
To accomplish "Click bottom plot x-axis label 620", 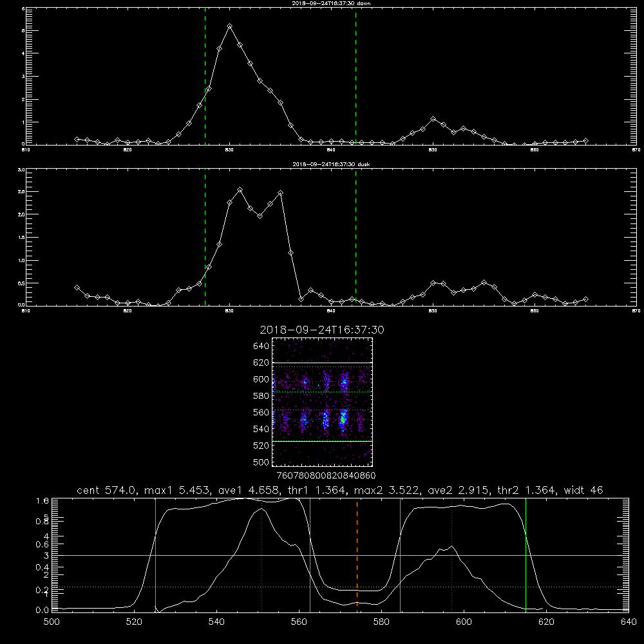I will pos(546,622).
